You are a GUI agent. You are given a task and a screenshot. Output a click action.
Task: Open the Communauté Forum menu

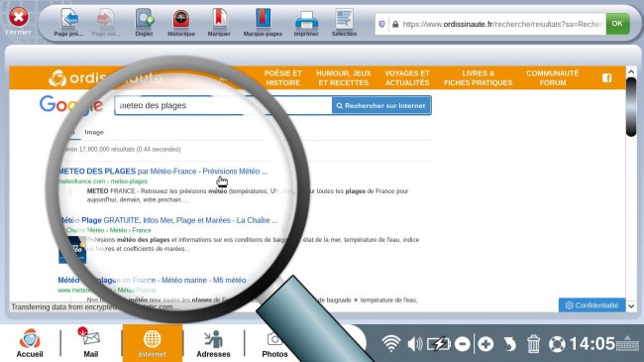pyautogui.click(x=553, y=77)
